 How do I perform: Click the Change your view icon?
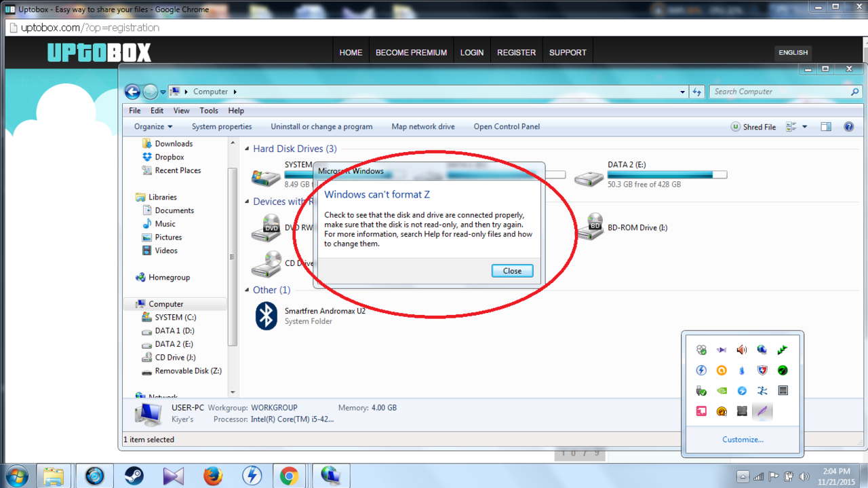(x=791, y=127)
